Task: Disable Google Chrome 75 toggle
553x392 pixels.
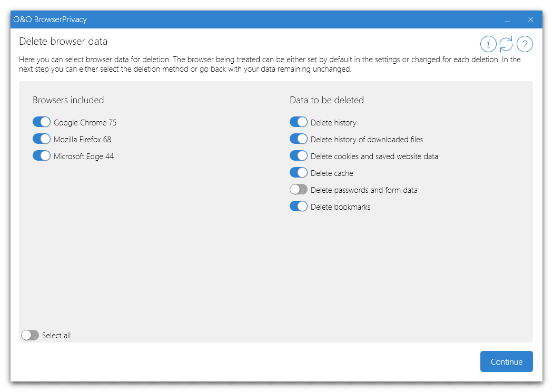Action: (x=42, y=122)
